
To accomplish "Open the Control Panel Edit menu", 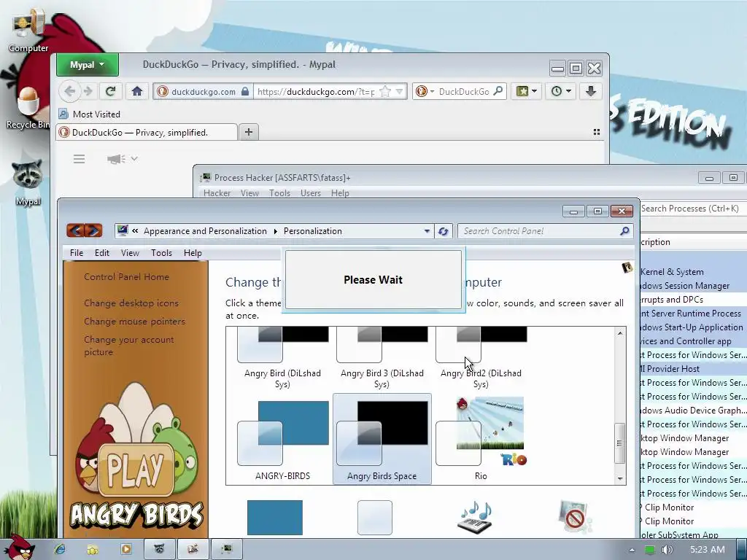I will pos(102,253).
